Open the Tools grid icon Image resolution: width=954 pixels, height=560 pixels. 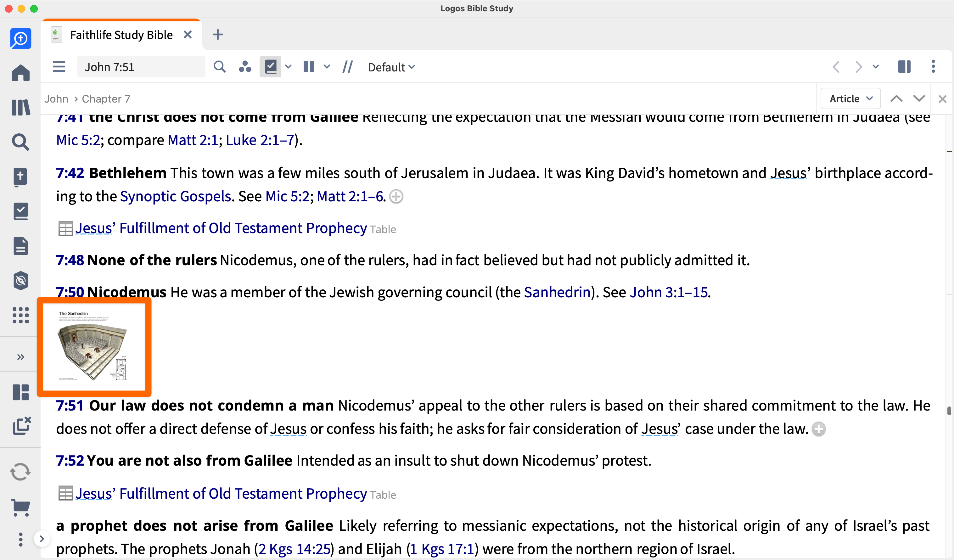coord(20,315)
